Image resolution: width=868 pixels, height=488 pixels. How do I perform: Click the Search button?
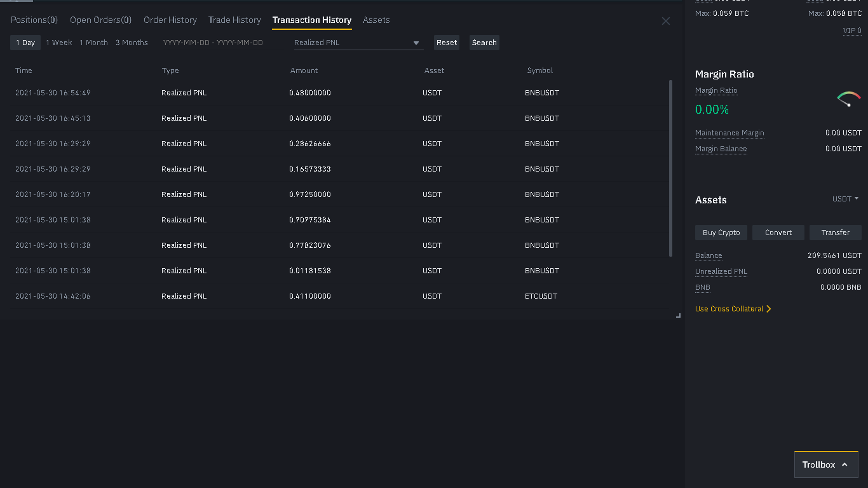click(484, 43)
